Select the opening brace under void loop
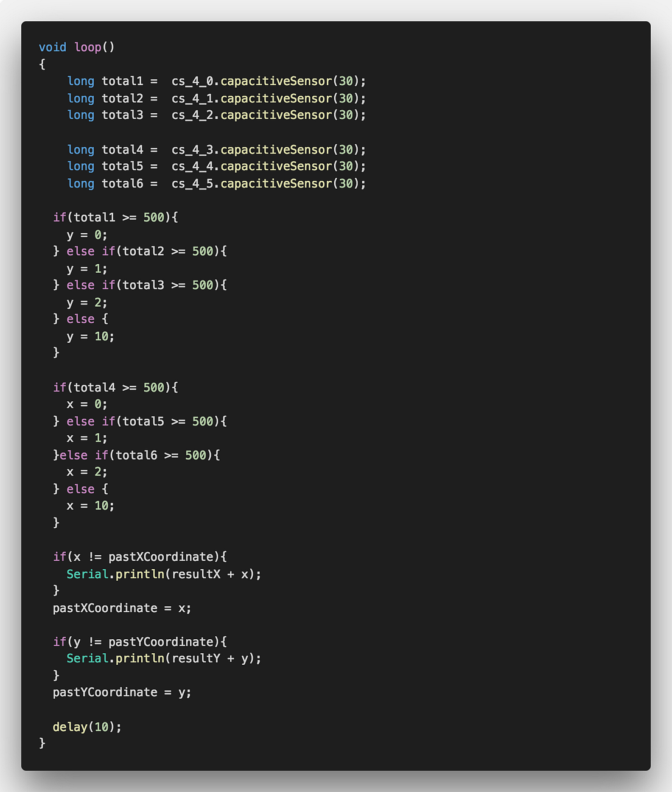Viewport: 672px width, 792px height. [x=42, y=63]
